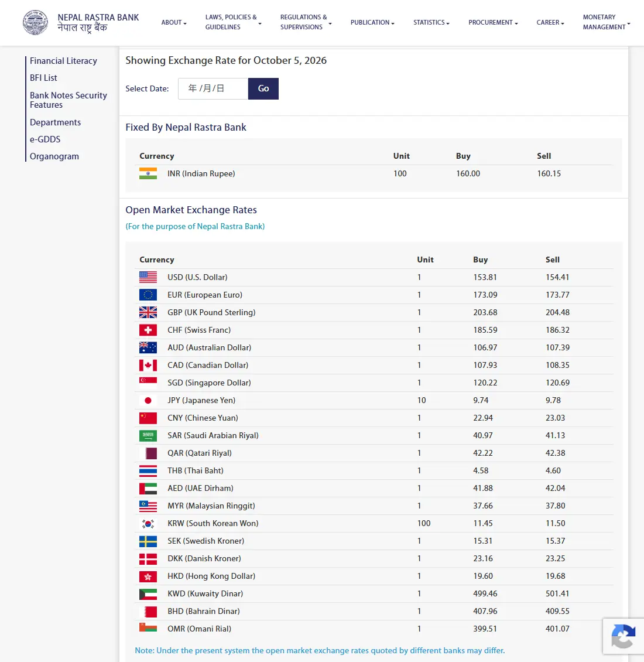The image size is (644, 662).
Task: Click the US flag icon beside USD
Action: click(148, 277)
